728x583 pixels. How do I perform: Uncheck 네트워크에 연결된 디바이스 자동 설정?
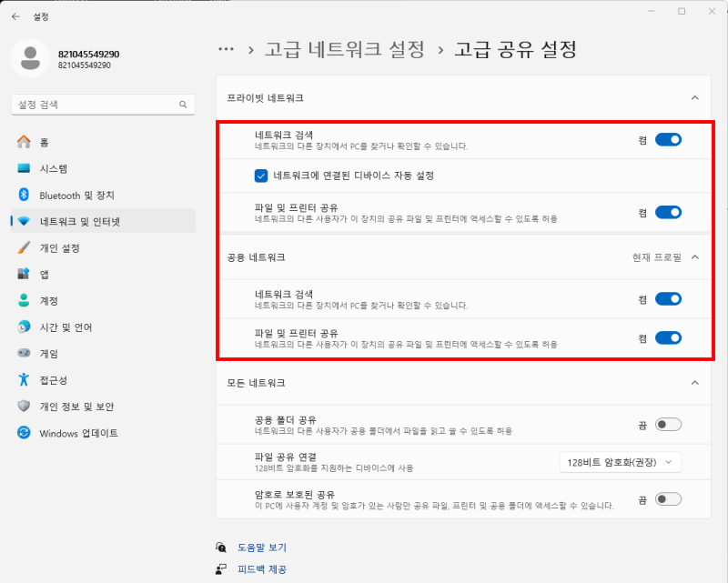click(261, 176)
